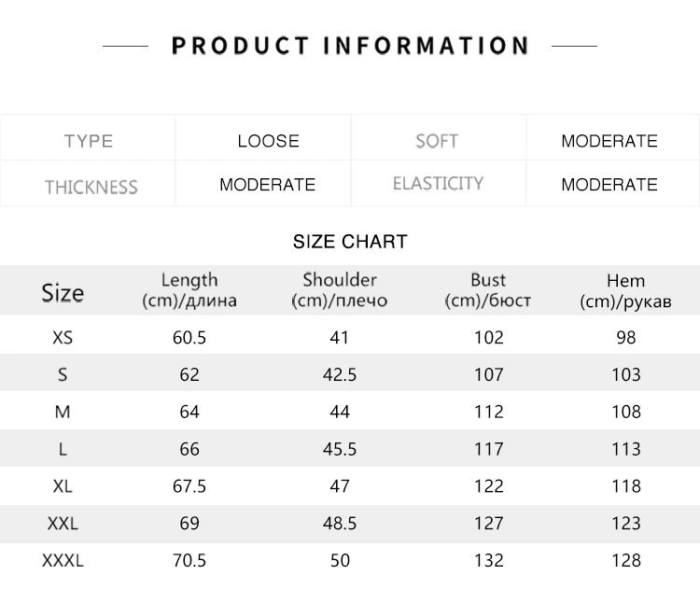
Task: Select the TYPE label cell
Action: [88, 137]
